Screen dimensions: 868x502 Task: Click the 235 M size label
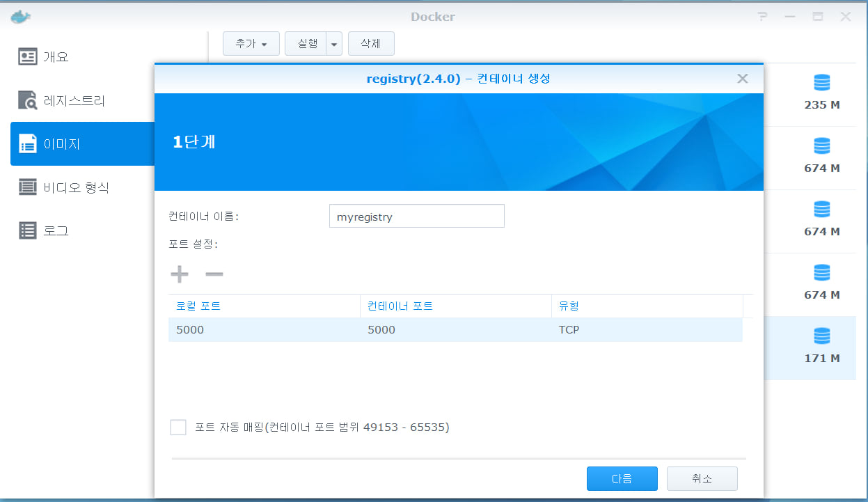[822, 105]
